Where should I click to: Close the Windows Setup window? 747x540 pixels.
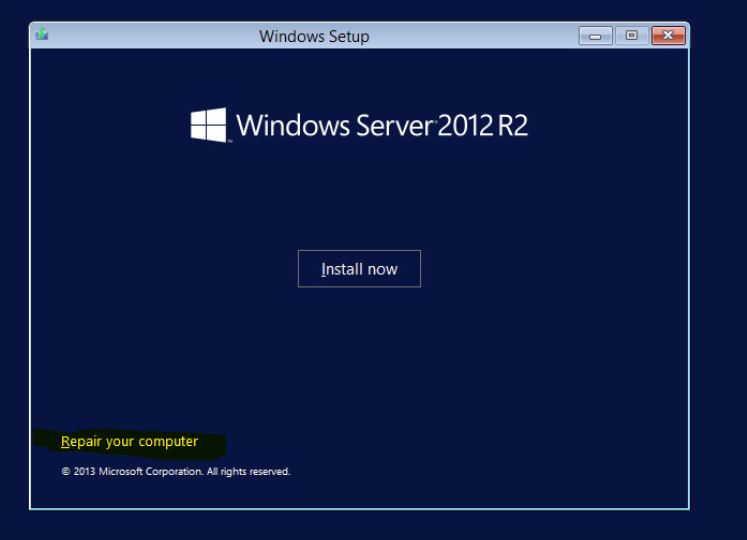click(668, 36)
